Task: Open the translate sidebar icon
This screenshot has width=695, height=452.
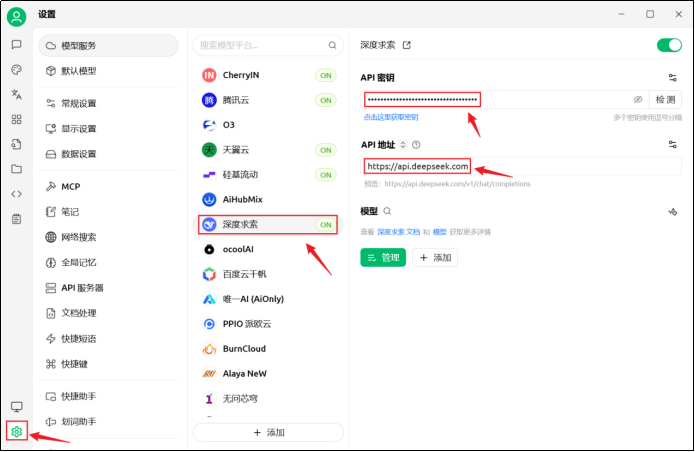Action: click(x=16, y=94)
